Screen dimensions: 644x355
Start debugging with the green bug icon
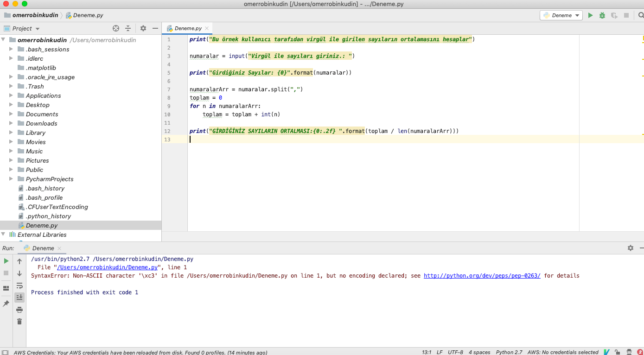click(602, 15)
